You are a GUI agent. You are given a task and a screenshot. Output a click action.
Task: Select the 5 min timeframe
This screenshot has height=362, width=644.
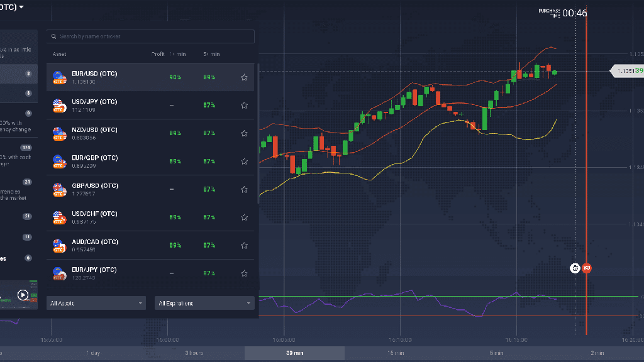pos(496,353)
